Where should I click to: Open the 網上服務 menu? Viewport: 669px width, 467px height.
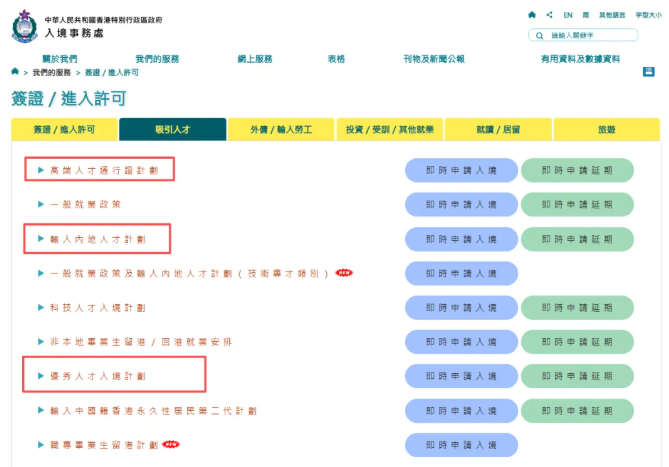coord(255,59)
